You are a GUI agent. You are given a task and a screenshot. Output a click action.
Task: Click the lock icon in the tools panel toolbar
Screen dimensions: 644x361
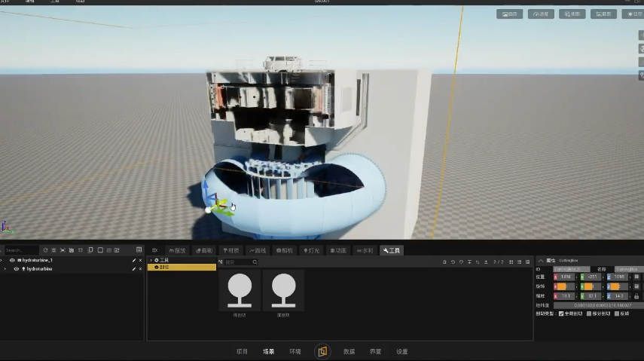(444, 262)
